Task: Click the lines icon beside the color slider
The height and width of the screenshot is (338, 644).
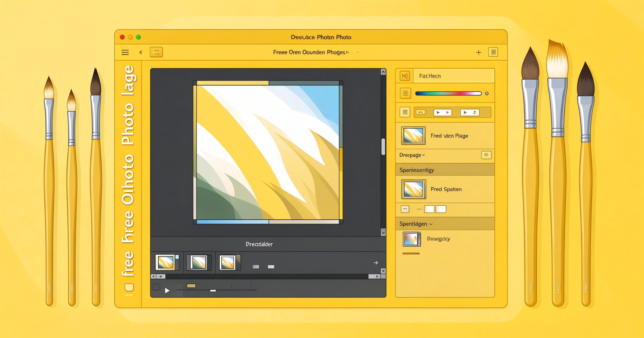Action: (x=406, y=93)
